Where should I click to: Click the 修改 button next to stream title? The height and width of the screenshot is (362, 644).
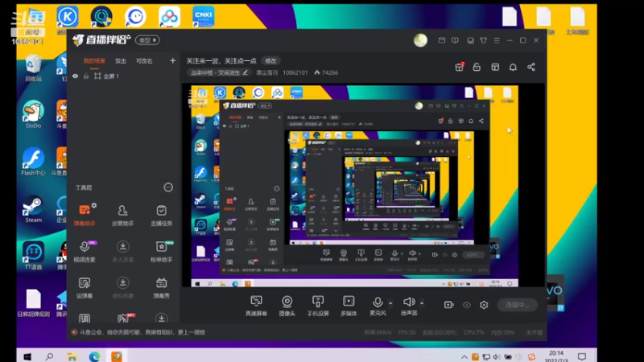(271, 61)
